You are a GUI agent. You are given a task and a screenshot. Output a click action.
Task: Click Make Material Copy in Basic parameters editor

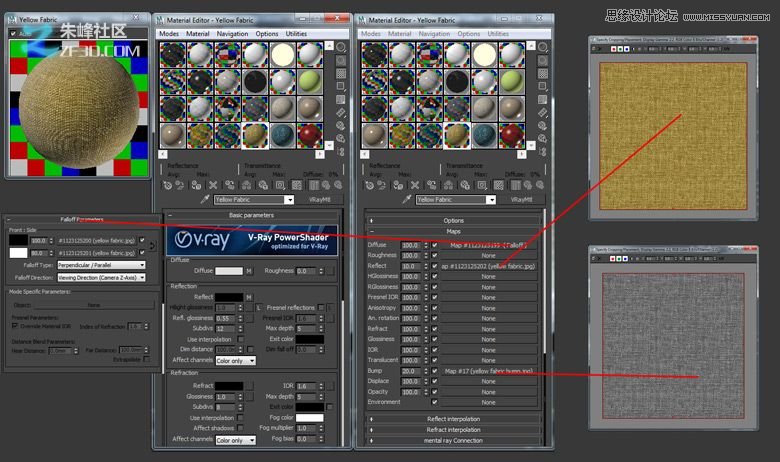click(x=229, y=185)
